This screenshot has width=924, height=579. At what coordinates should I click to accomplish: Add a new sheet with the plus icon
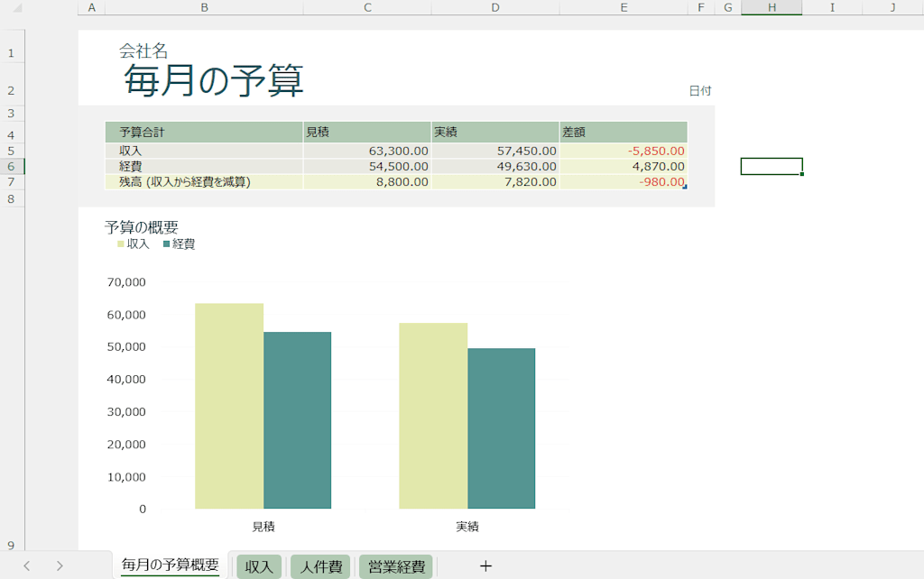pyautogui.click(x=485, y=566)
